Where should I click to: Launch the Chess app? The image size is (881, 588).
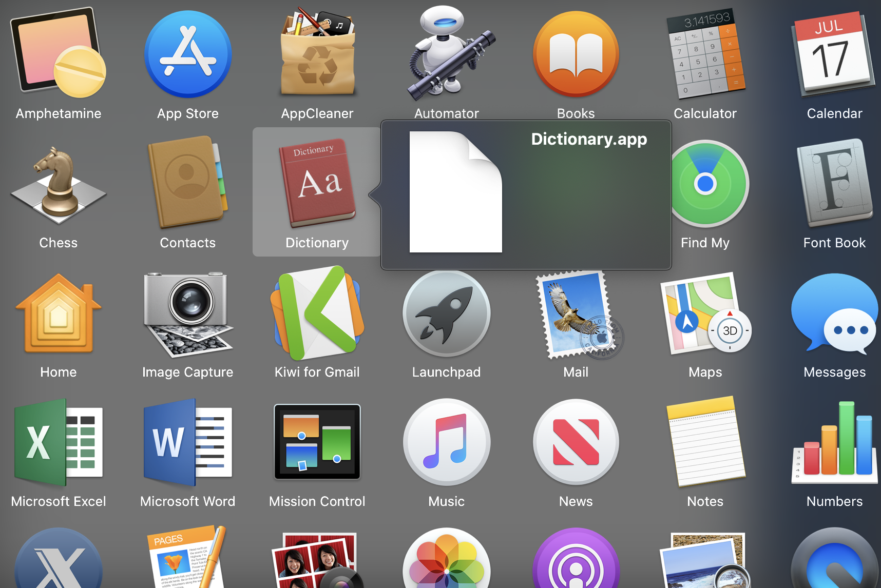coord(59,185)
